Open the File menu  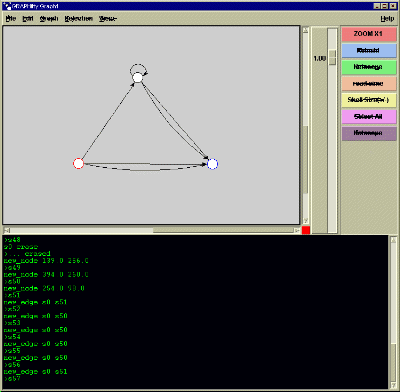[11, 19]
